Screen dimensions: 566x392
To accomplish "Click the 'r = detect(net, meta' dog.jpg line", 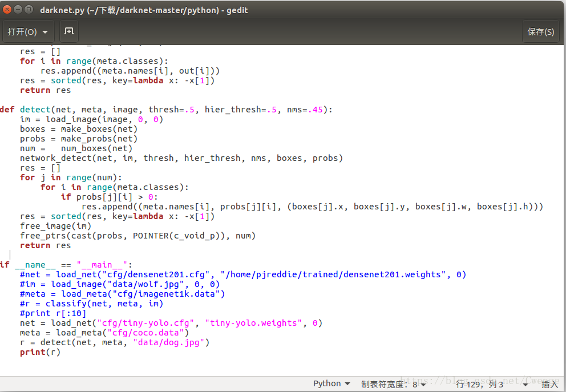I will tap(115, 343).
